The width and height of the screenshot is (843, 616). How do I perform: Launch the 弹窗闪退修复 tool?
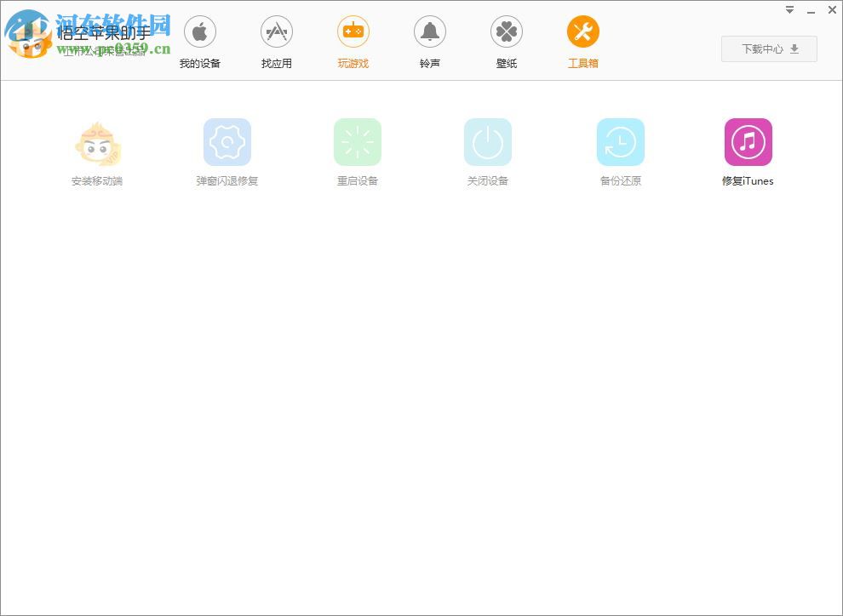227,141
